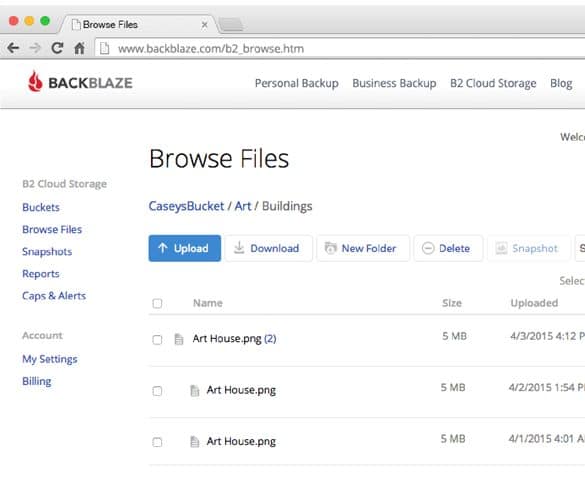The image size is (585, 477).
Task: Click the page icon in address bar
Action: click(104, 48)
